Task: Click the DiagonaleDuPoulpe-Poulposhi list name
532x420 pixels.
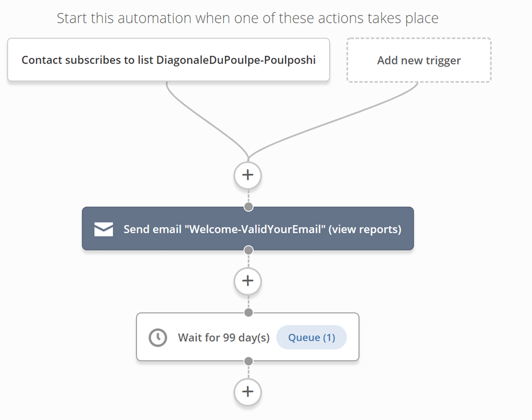Action: click(x=236, y=60)
